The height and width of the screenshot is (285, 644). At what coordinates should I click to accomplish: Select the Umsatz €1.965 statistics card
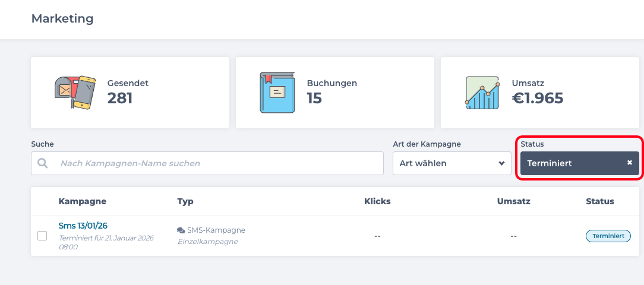tap(539, 93)
